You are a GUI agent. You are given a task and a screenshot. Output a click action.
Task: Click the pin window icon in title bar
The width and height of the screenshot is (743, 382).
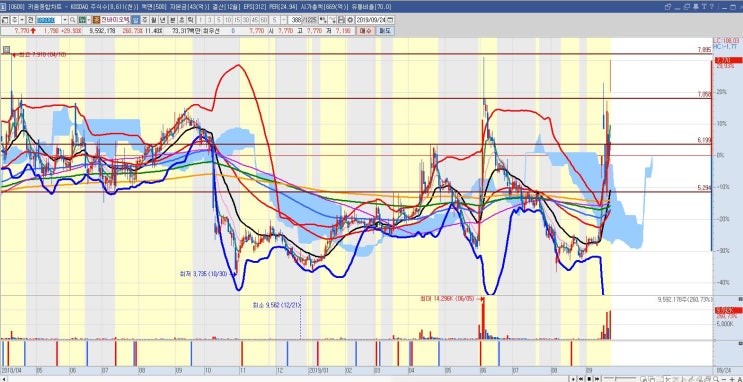(696, 7)
